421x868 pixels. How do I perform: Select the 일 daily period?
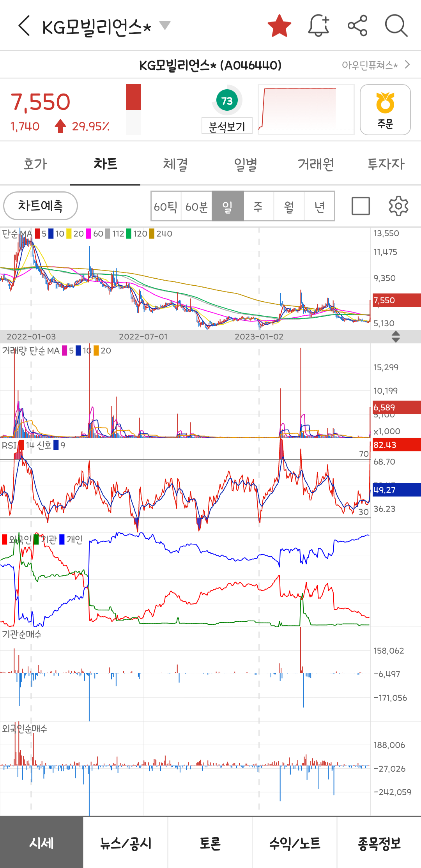click(228, 206)
